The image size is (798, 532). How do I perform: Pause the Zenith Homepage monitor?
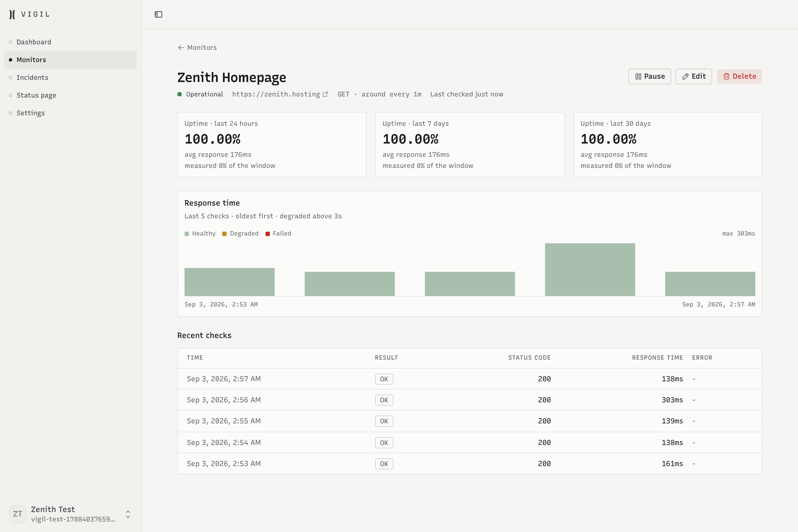tap(649, 76)
